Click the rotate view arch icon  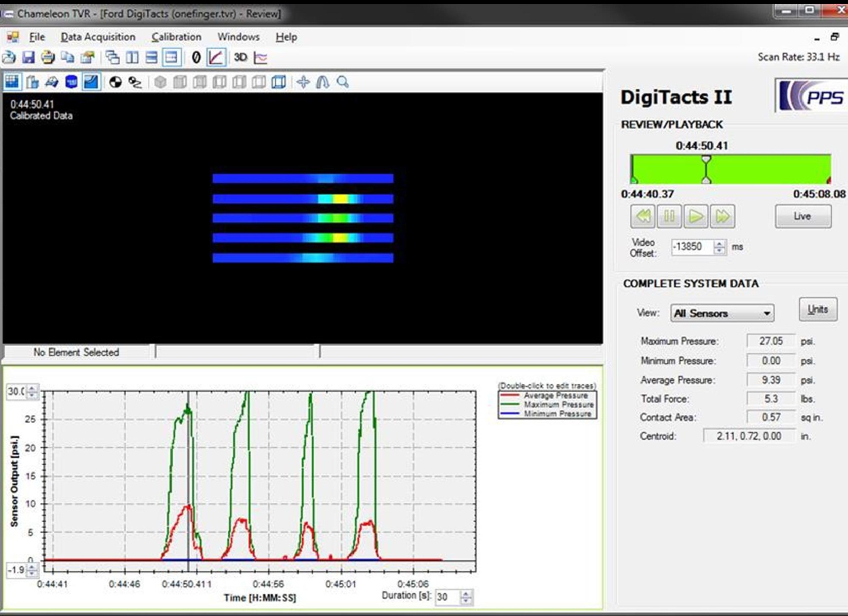pos(323,82)
